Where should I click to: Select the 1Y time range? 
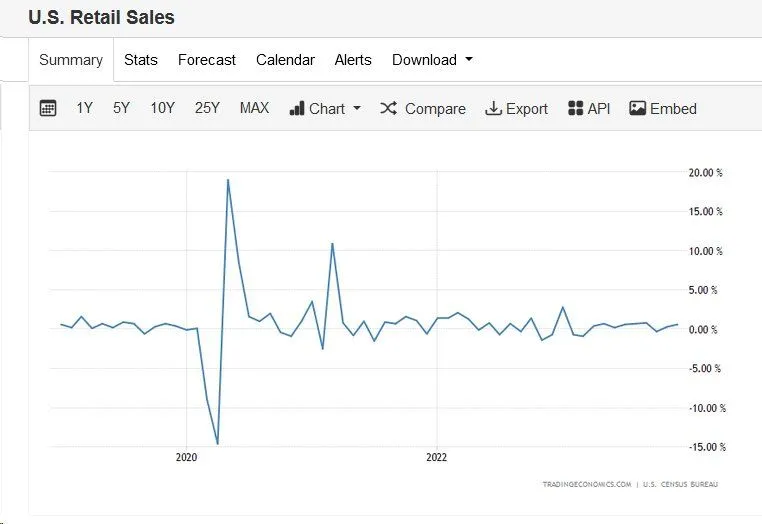84,108
